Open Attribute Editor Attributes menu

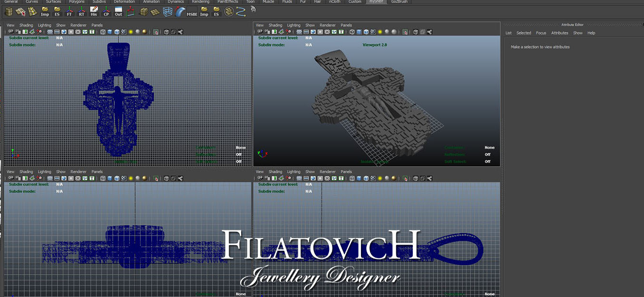pos(559,33)
